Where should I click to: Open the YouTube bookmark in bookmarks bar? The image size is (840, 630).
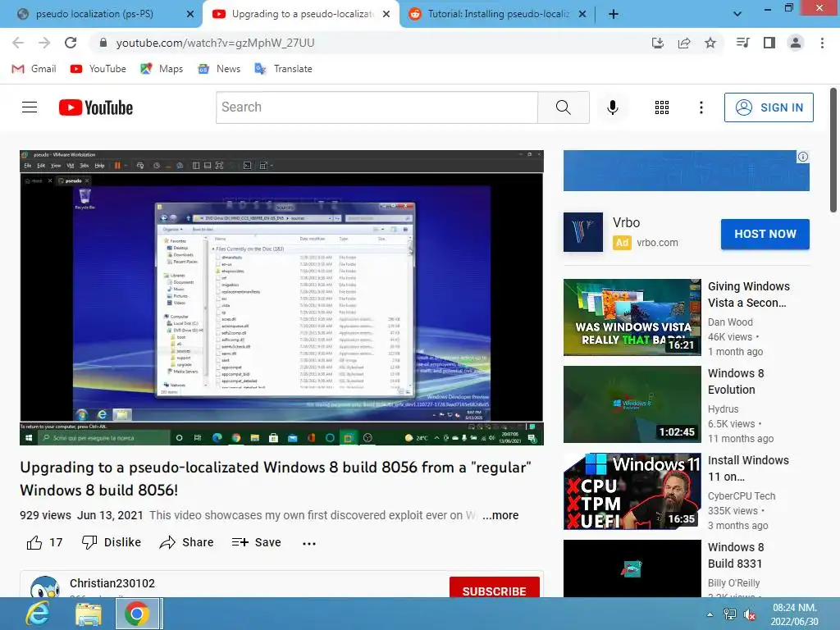point(98,69)
